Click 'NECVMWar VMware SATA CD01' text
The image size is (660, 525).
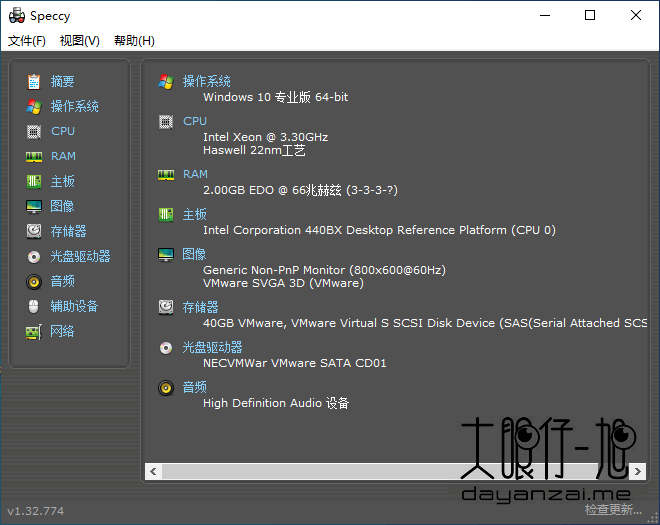(x=295, y=363)
